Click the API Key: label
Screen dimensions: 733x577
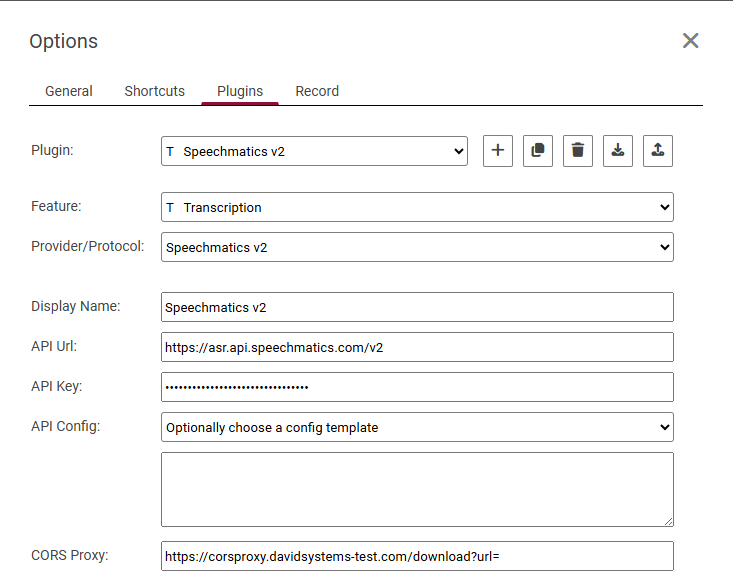pyautogui.click(x=57, y=386)
